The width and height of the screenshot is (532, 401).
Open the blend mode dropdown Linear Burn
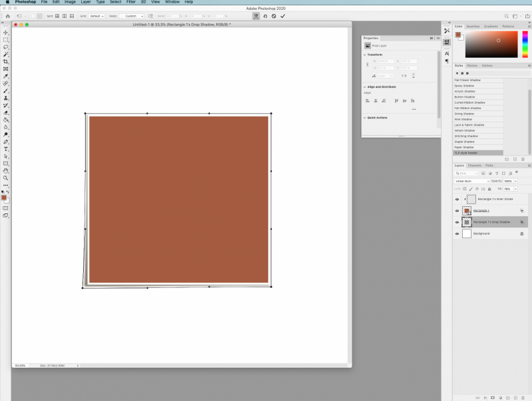click(472, 181)
